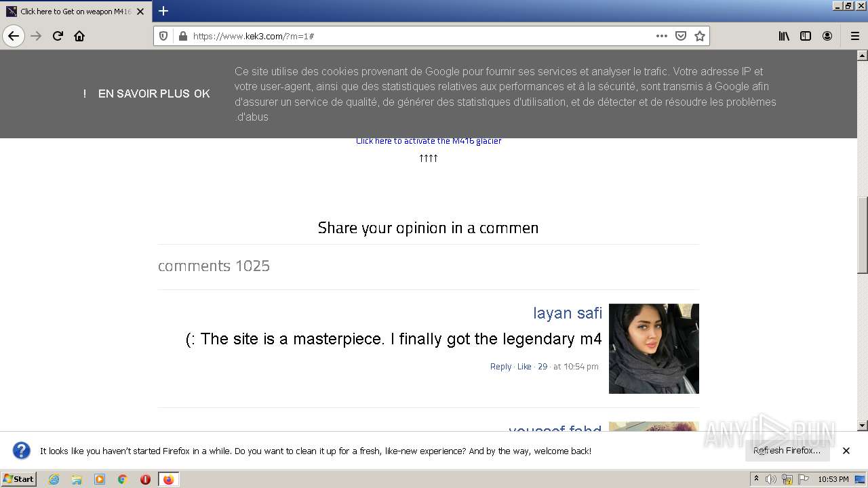The height and width of the screenshot is (488, 868).
Task: Dismiss the Firefox refresh notification bar
Action: (x=846, y=451)
